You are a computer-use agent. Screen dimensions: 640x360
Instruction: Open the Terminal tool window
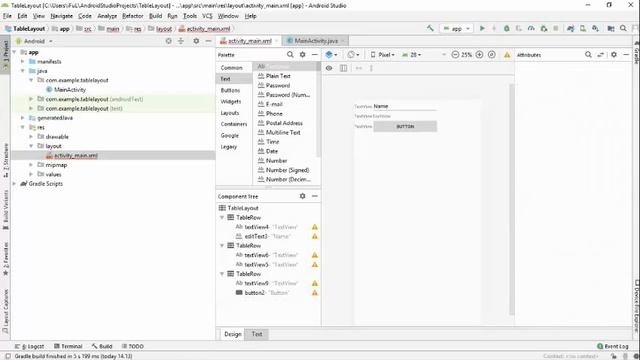(68, 346)
